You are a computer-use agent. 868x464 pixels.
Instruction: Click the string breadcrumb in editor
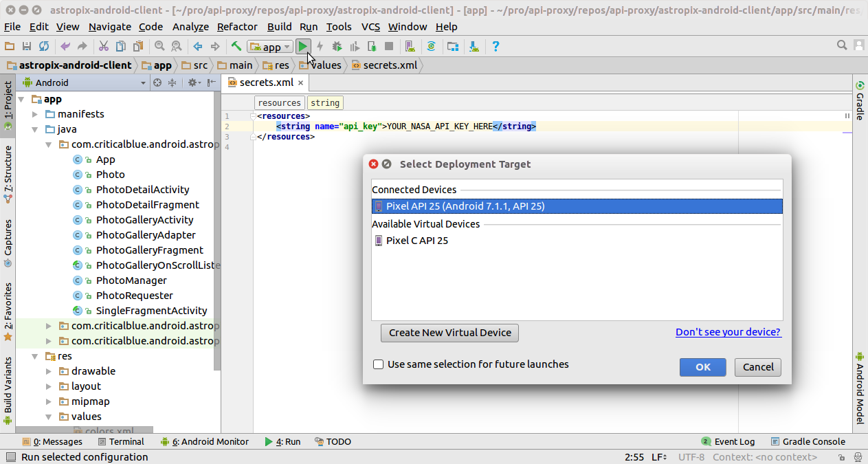pos(324,103)
